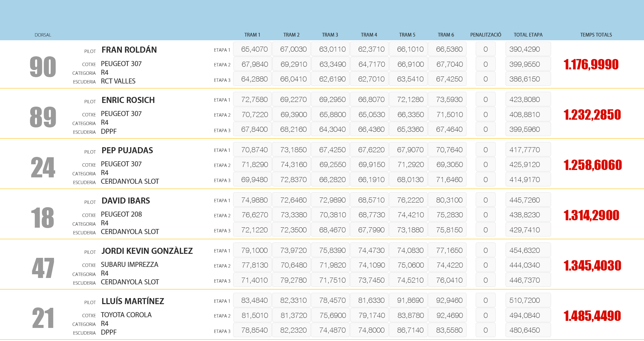The image size is (644, 341).
Task: Click Enric Rosich's total time 1.232,2850
Action: point(592,115)
